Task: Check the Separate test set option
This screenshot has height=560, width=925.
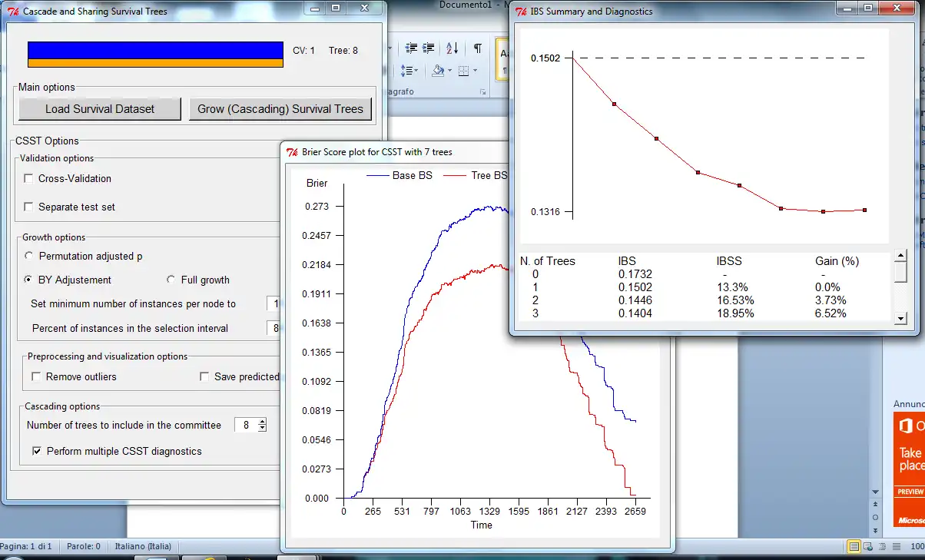Action: click(x=29, y=207)
